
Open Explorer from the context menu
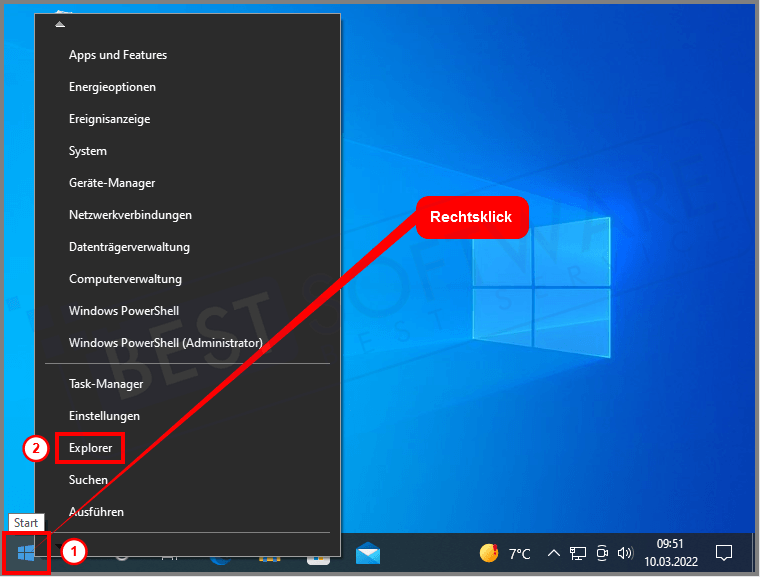click(x=90, y=448)
